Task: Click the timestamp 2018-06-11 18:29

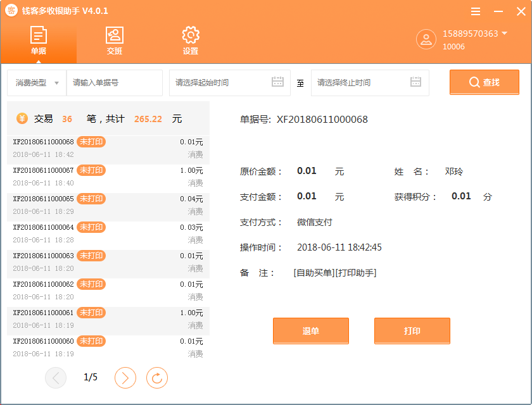Action: tap(43, 211)
